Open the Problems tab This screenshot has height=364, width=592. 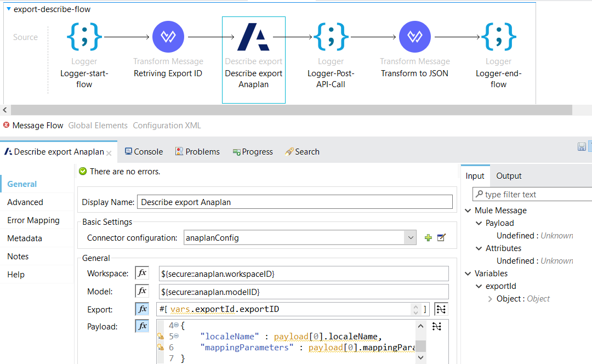pos(197,152)
